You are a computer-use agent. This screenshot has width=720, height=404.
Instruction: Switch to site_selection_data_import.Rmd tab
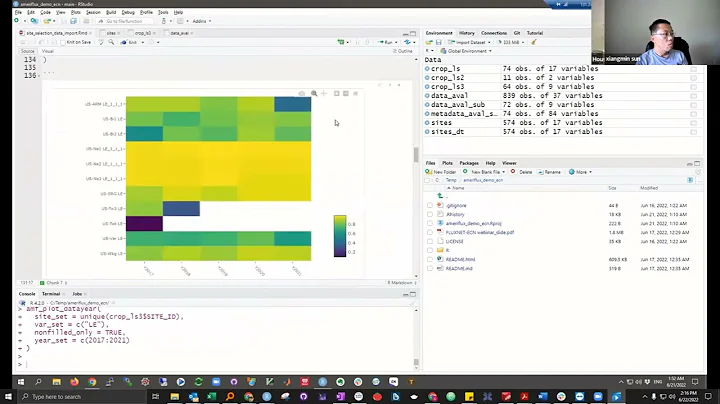click(x=56, y=33)
